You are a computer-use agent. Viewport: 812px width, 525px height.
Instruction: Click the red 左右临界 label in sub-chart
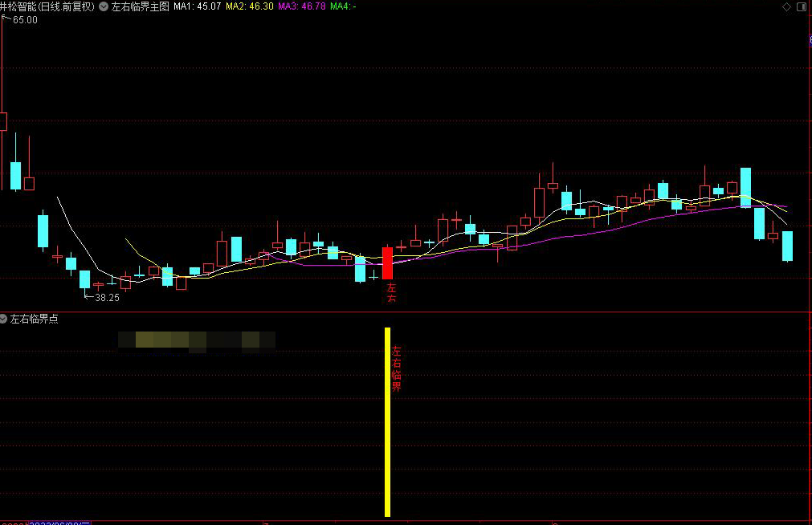pyautogui.click(x=396, y=368)
